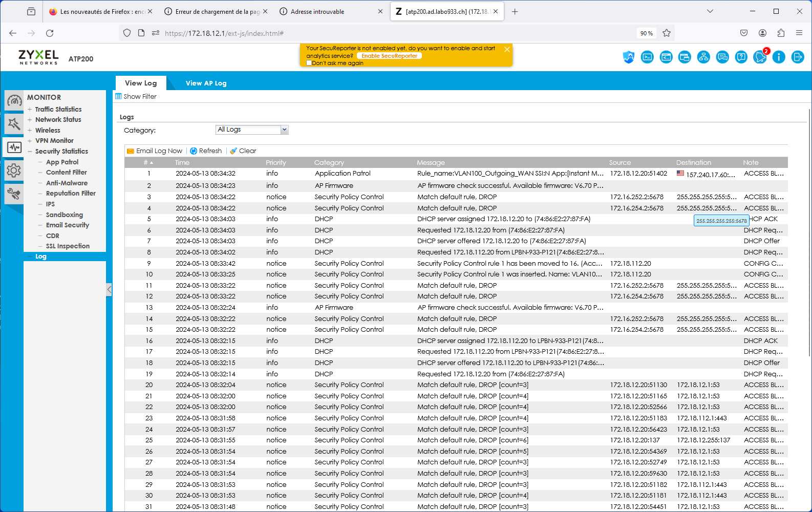Open the App Patrol statistics link

(x=62, y=162)
